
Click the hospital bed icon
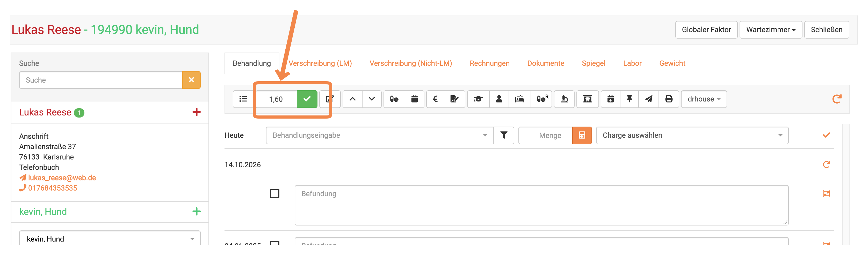[x=520, y=99]
